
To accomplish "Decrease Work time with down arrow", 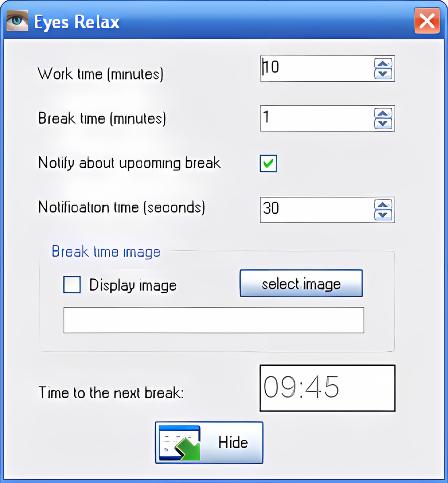I will (x=383, y=74).
